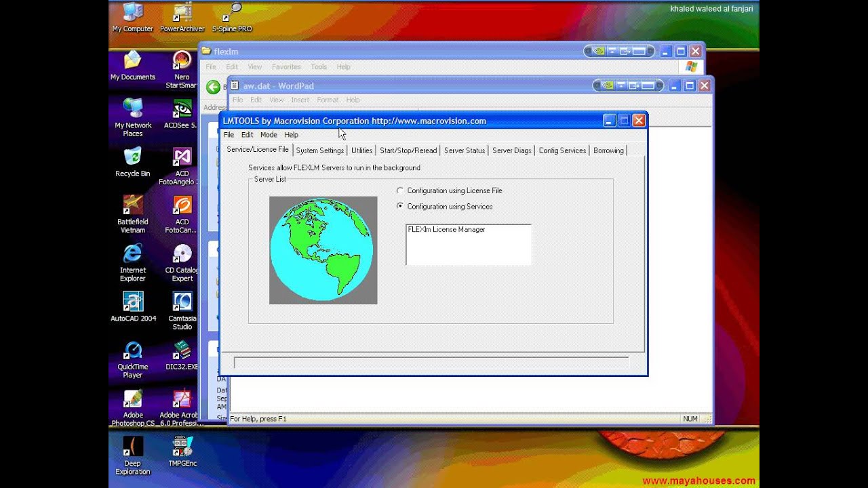Open View menu in flexlm window
868x488 pixels.
coord(255,67)
